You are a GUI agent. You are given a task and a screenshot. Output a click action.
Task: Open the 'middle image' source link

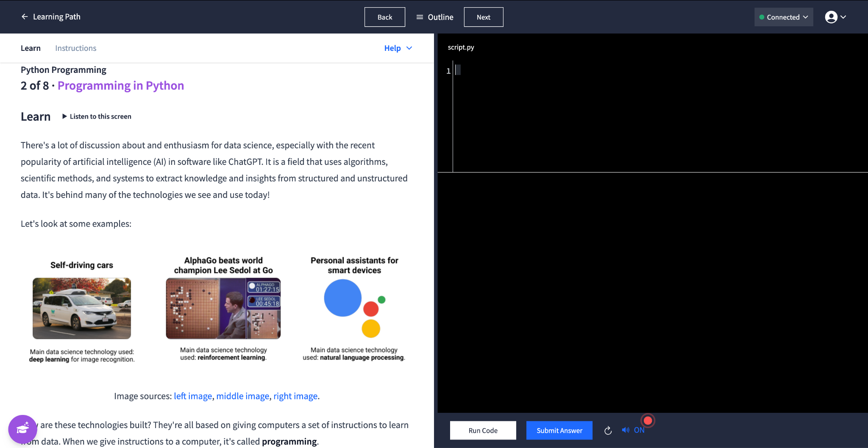click(242, 396)
